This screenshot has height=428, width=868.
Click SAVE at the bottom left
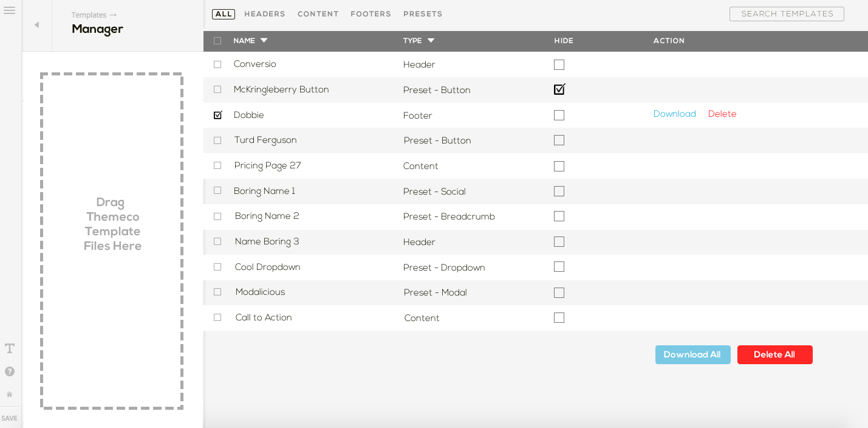[10, 418]
